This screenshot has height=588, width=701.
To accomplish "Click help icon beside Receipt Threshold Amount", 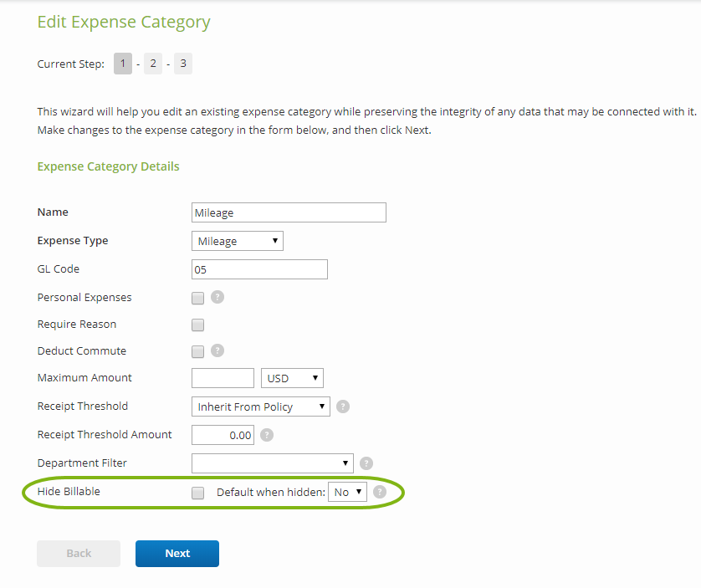I will click(266, 435).
